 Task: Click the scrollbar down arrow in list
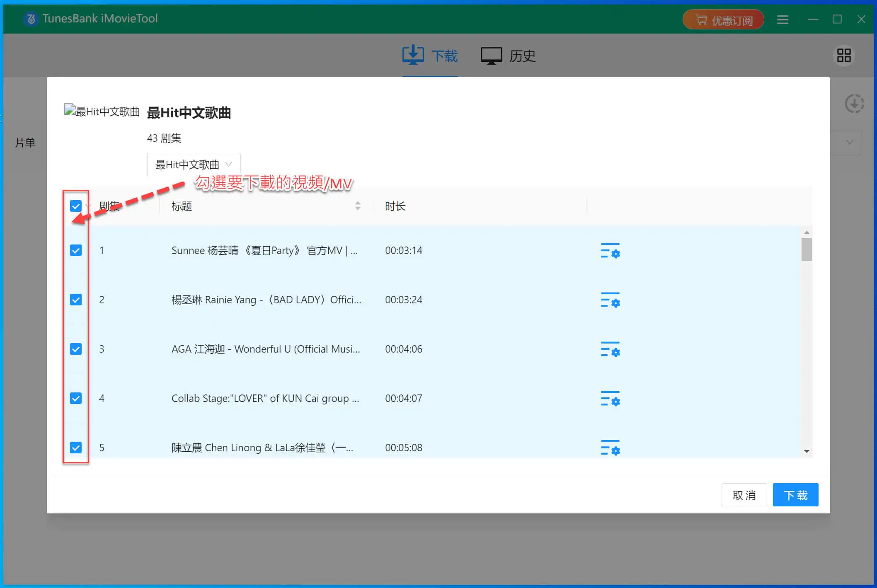click(807, 451)
